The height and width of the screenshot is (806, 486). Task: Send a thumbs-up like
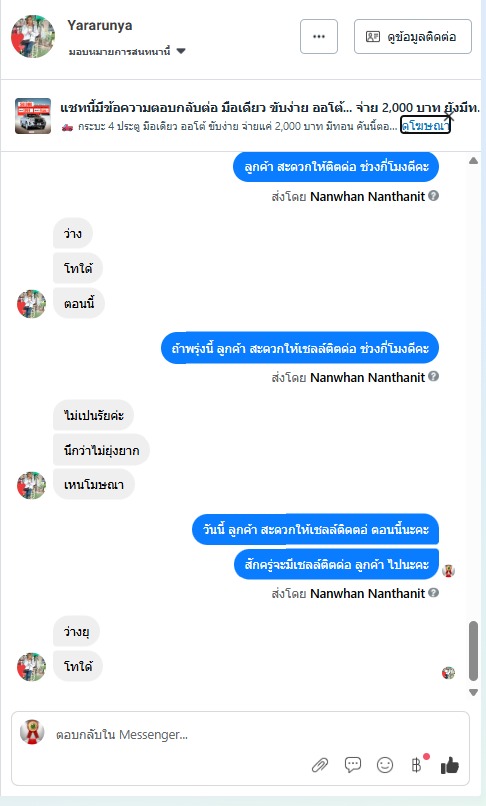[449, 765]
